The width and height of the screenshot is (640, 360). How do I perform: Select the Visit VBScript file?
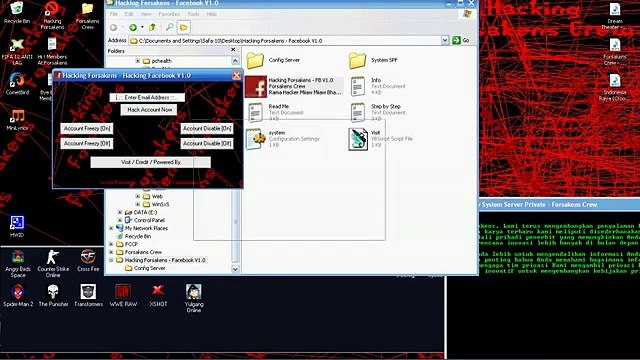(380, 139)
